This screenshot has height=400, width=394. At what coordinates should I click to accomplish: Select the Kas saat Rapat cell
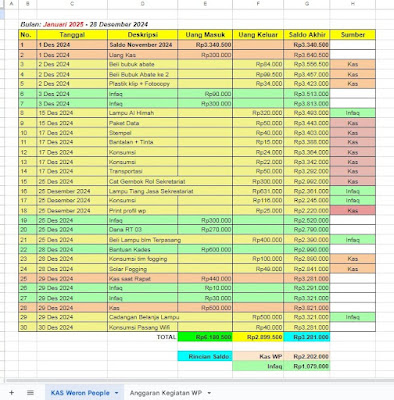coord(143,279)
